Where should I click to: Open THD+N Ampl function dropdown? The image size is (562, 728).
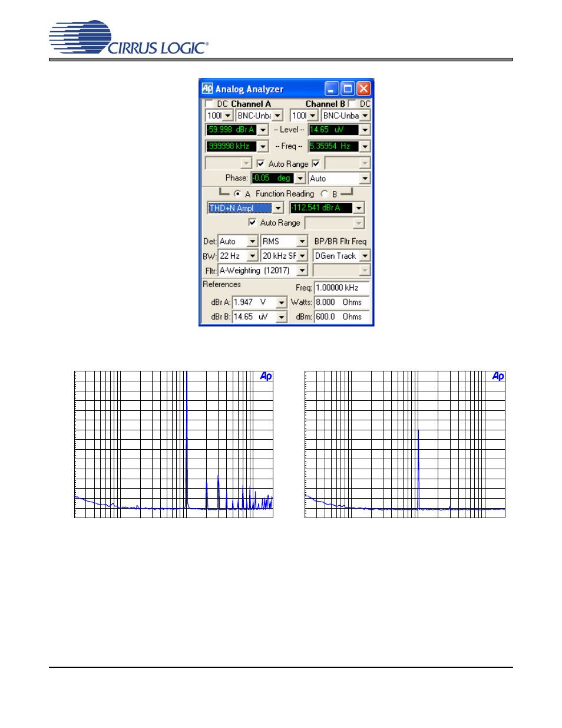pos(278,208)
